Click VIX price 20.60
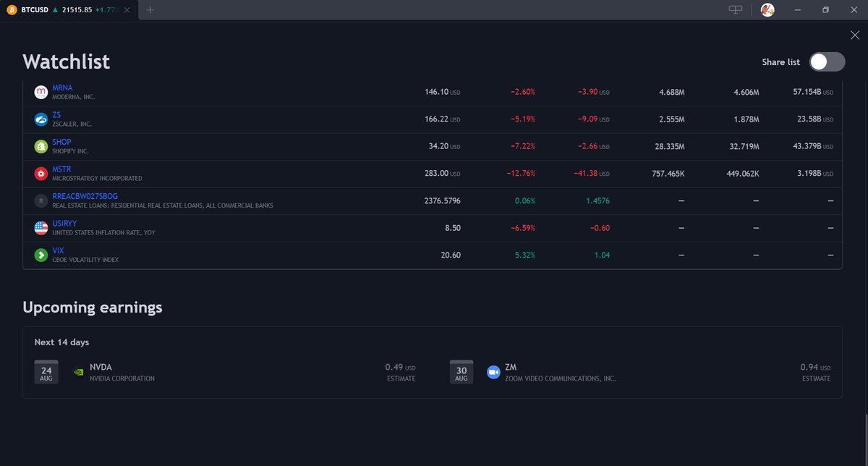Image resolution: width=868 pixels, height=466 pixels. tap(451, 255)
